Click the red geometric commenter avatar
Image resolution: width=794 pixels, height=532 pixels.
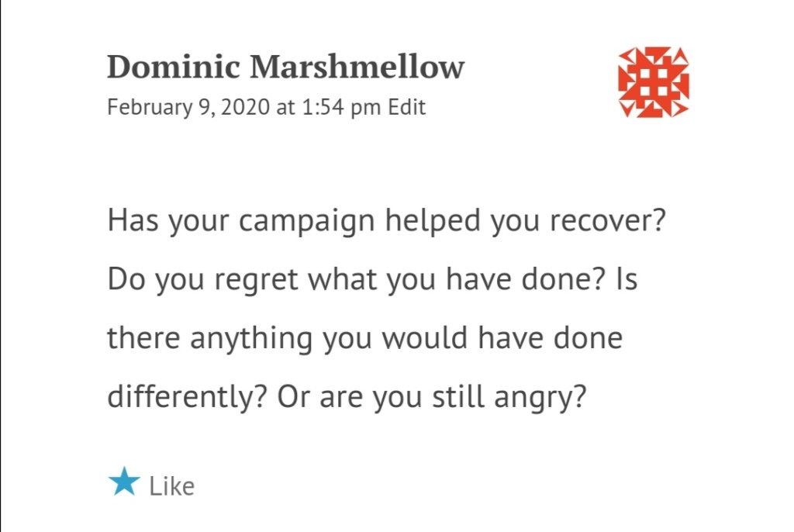click(x=653, y=82)
